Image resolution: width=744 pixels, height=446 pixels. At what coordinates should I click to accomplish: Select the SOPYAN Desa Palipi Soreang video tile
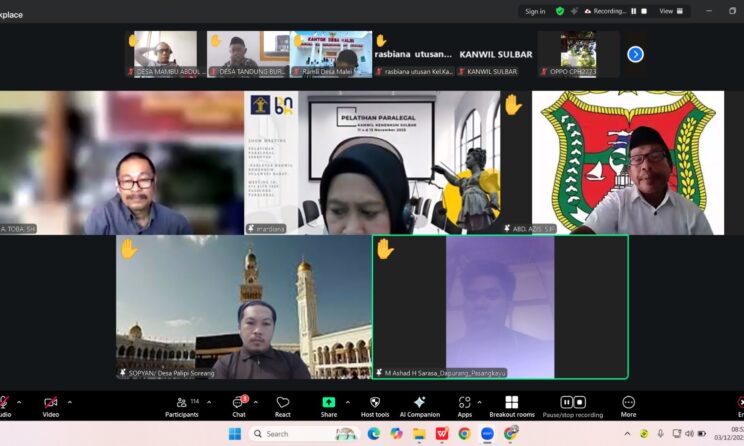tap(243, 307)
